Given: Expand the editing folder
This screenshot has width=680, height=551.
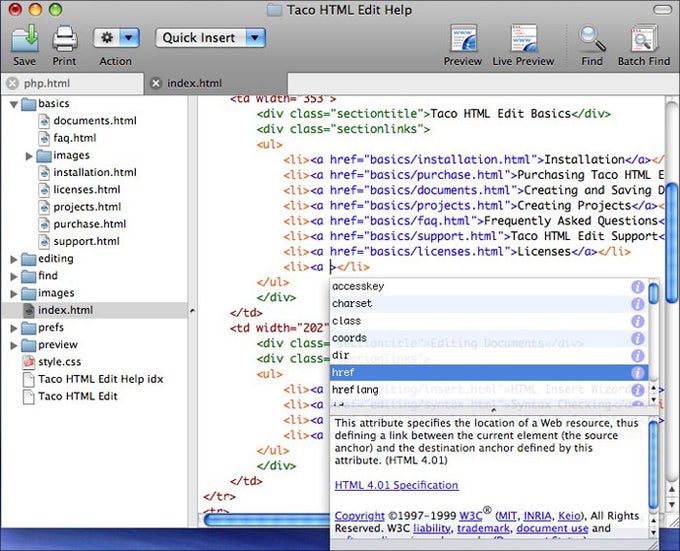Looking at the screenshot, I should click(13, 259).
